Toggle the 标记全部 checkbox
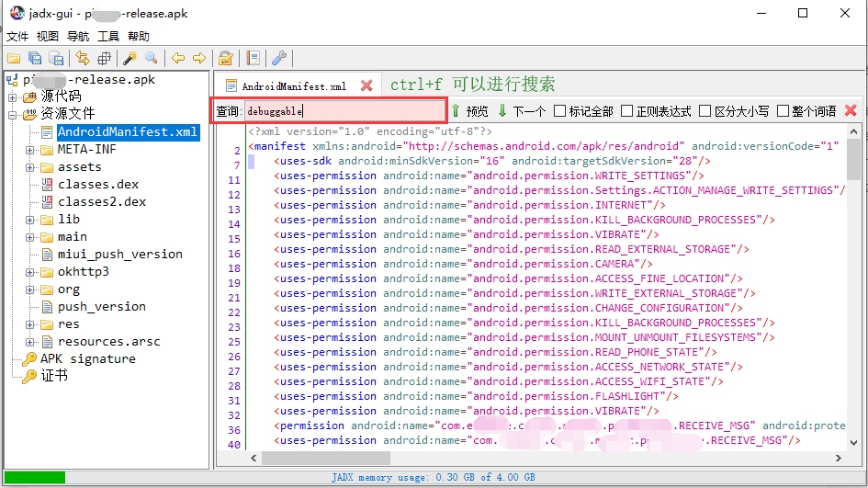The width and height of the screenshot is (868, 488). point(559,111)
